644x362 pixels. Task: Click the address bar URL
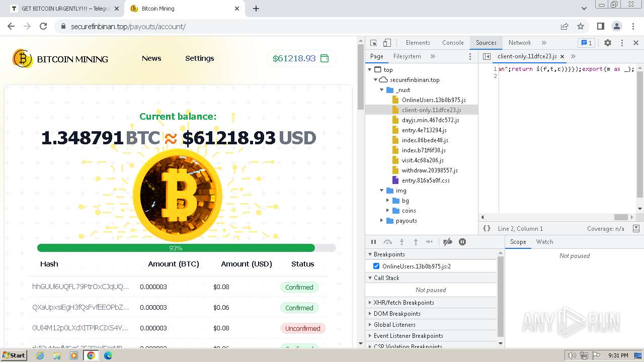[x=128, y=27]
